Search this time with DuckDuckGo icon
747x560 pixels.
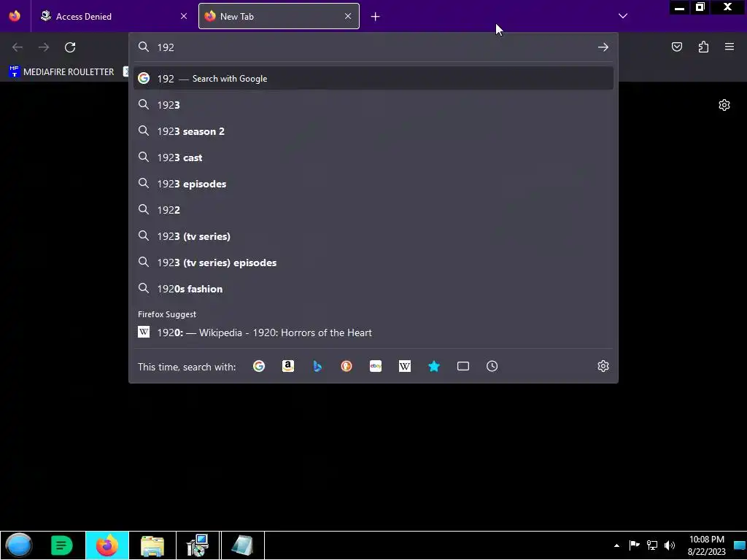(347, 366)
